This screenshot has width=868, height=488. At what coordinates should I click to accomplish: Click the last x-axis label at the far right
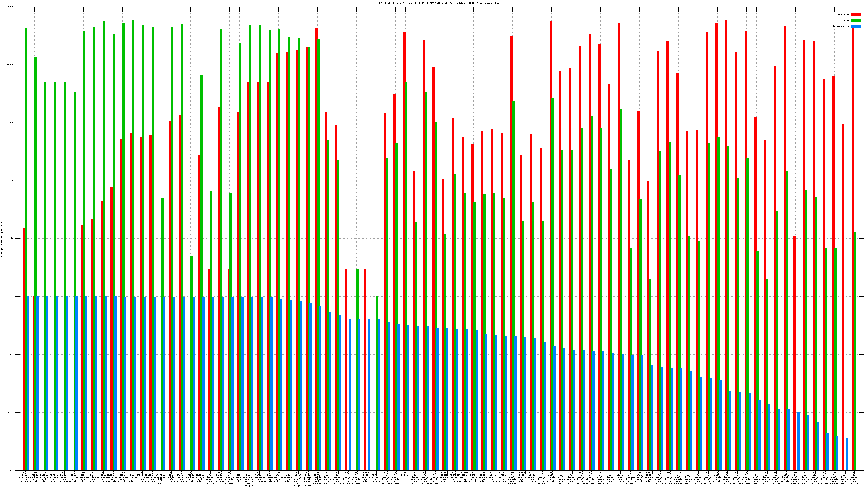coord(854,478)
